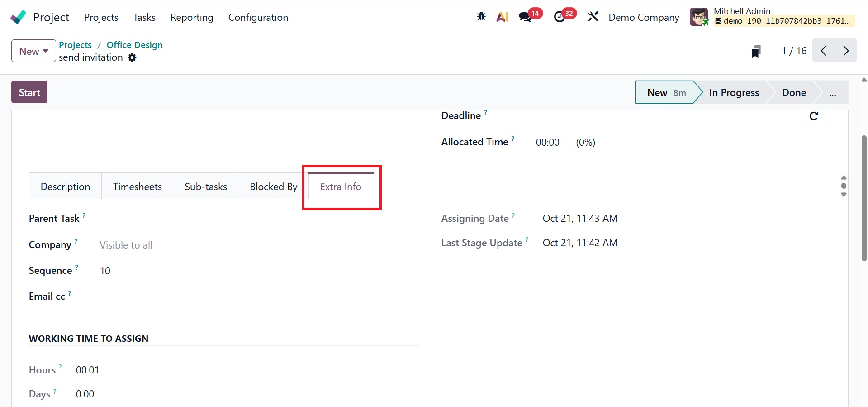Open the AI assistant icon

[503, 17]
